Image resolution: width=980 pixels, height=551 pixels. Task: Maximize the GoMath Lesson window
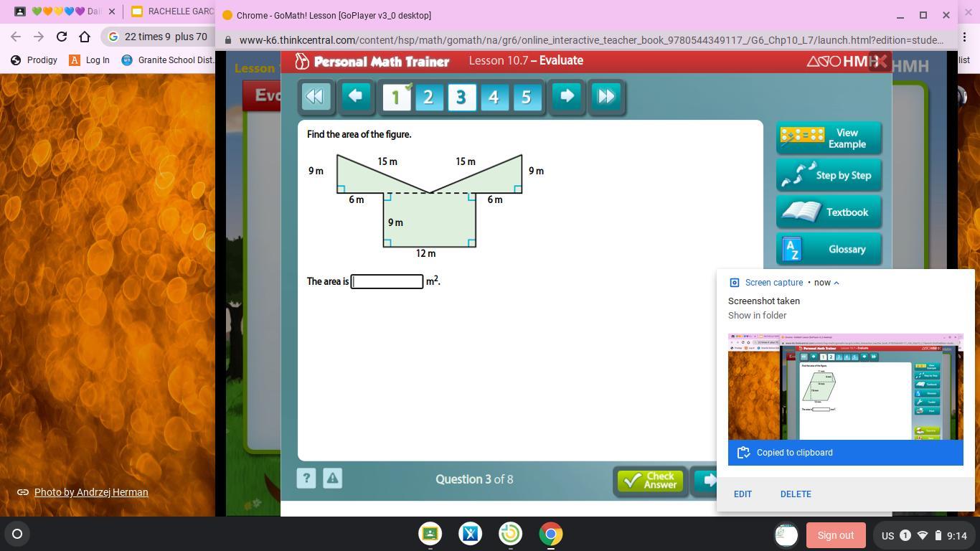pyautogui.click(x=923, y=15)
